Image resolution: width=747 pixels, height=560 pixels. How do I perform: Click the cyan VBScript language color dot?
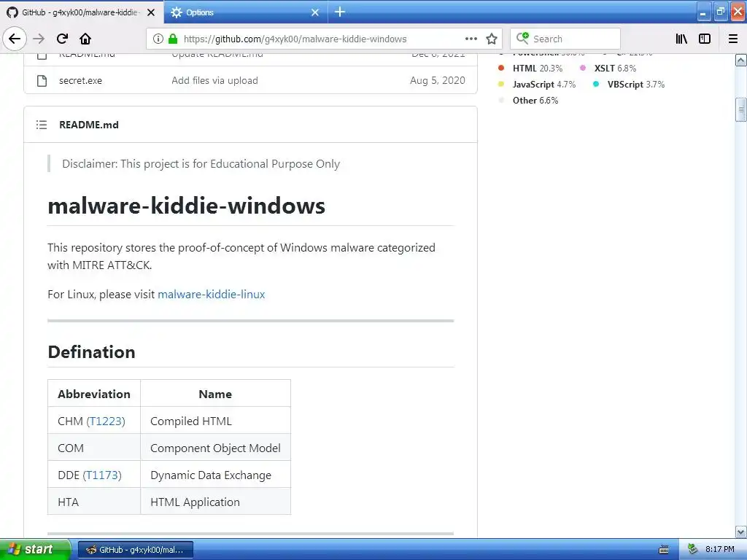tap(596, 84)
